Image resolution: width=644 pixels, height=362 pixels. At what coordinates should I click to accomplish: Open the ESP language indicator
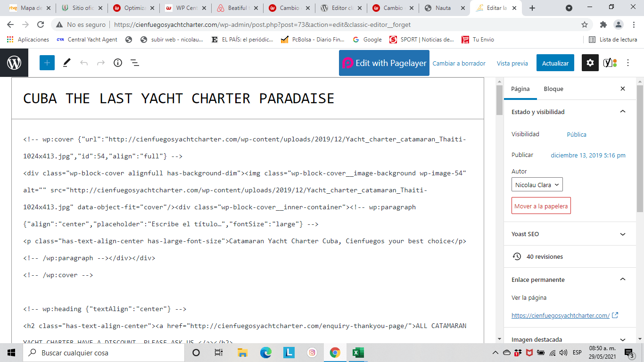[577, 353]
